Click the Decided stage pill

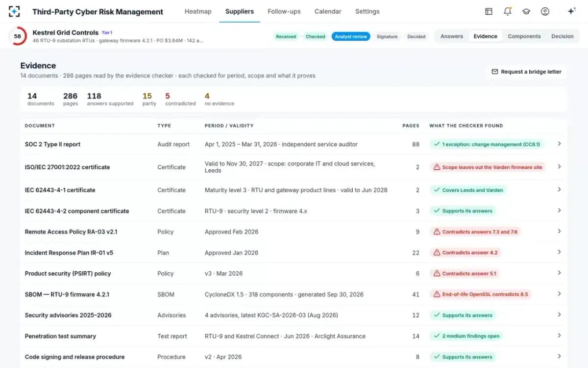tap(416, 36)
